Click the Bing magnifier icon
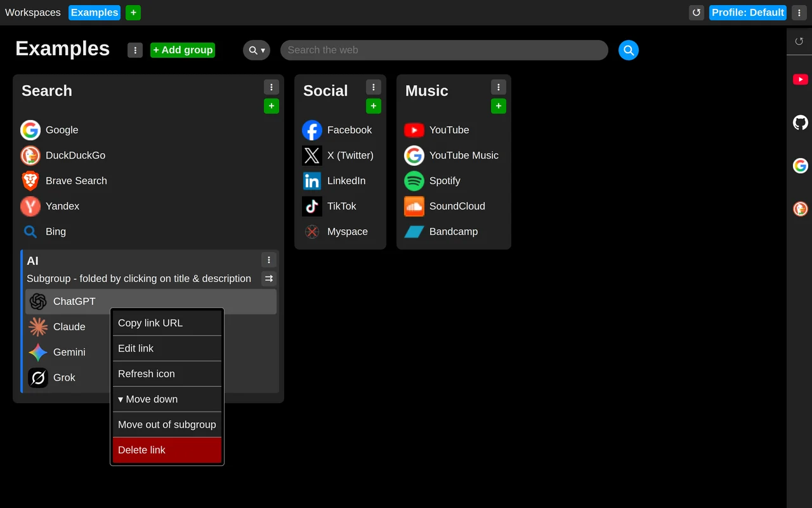This screenshot has width=812, height=508. [30, 232]
